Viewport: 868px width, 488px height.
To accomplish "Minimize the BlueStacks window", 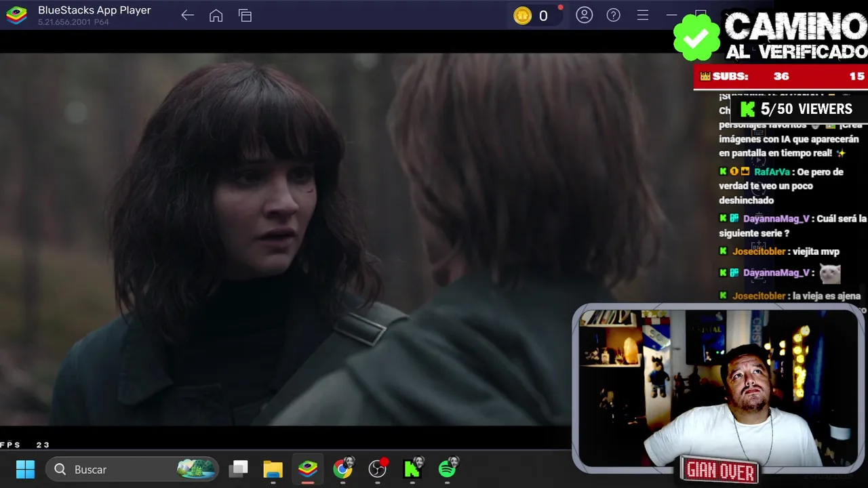I will (671, 15).
